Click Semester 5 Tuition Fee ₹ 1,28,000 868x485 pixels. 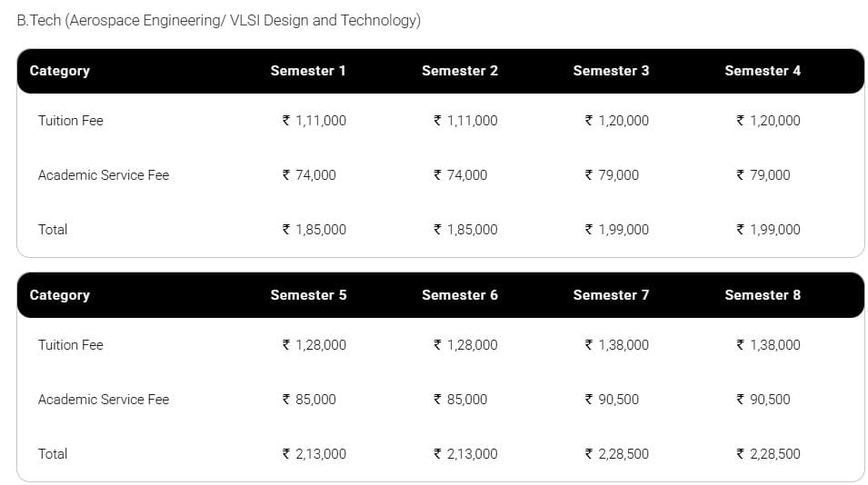pos(314,345)
